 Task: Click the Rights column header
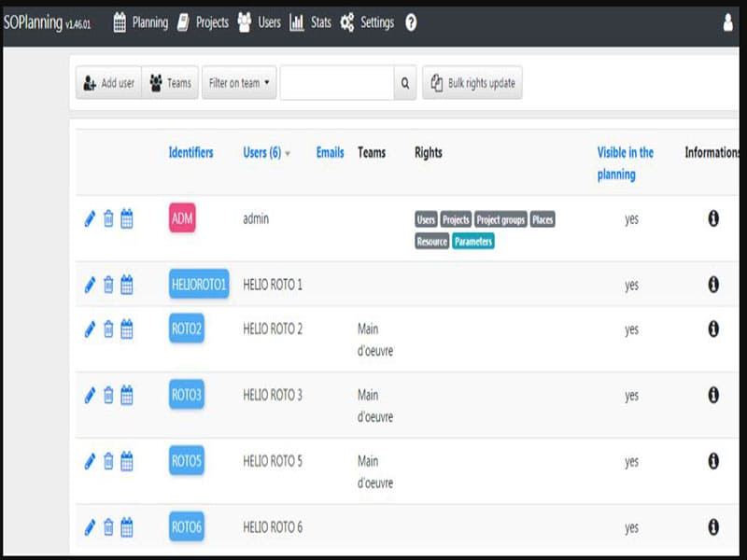[x=429, y=153]
